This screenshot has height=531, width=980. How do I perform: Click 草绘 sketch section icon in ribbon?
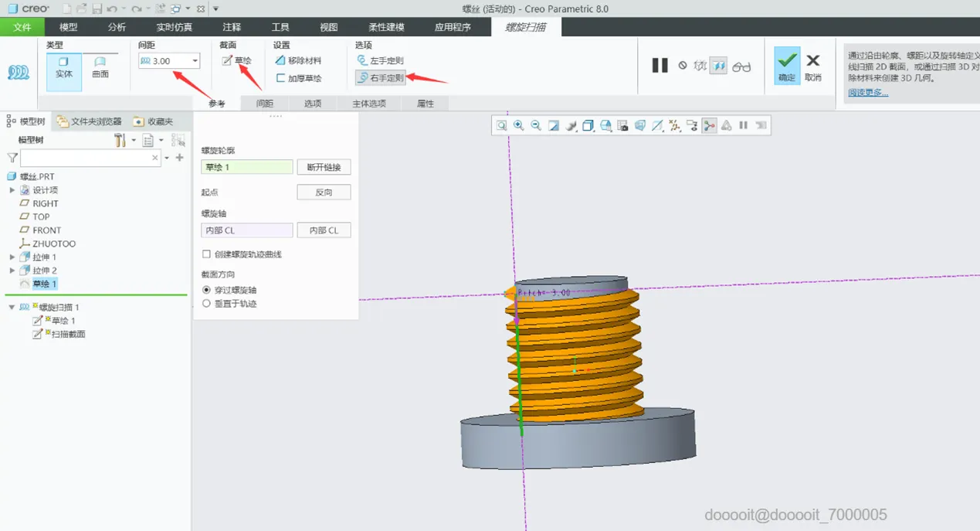point(236,60)
